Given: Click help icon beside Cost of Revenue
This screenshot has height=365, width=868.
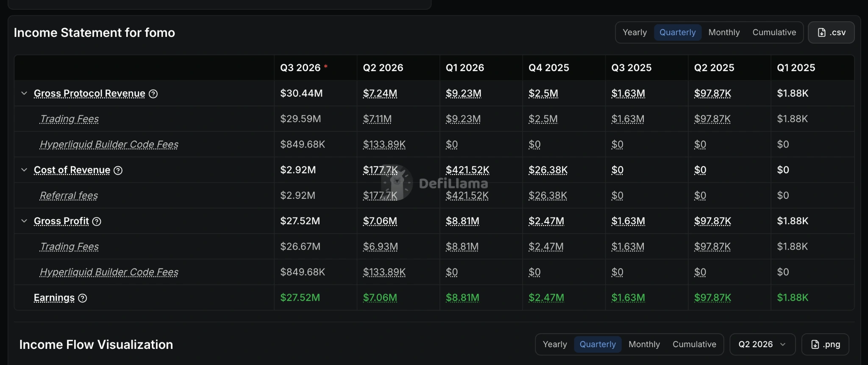Looking at the screenshot, I should point(118,170).
